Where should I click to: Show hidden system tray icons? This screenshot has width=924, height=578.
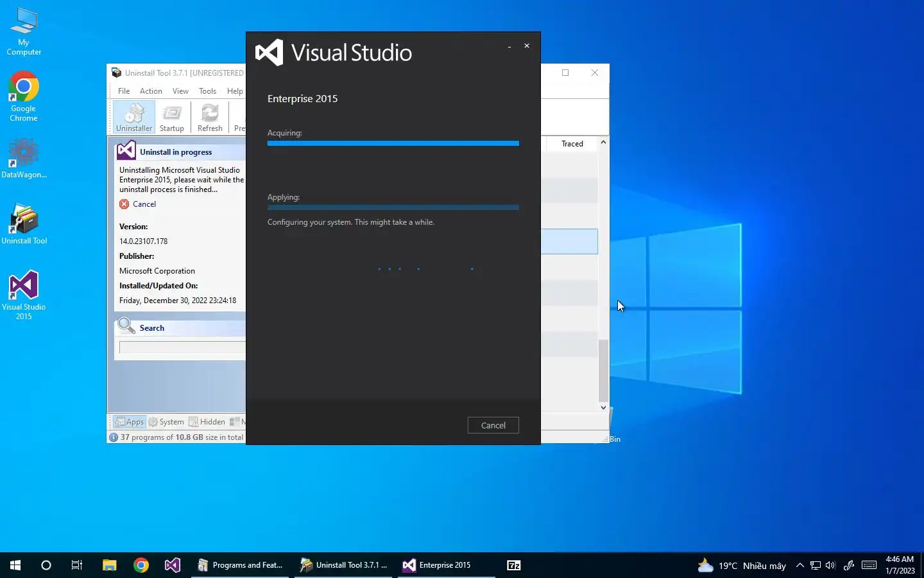[800, 565]
